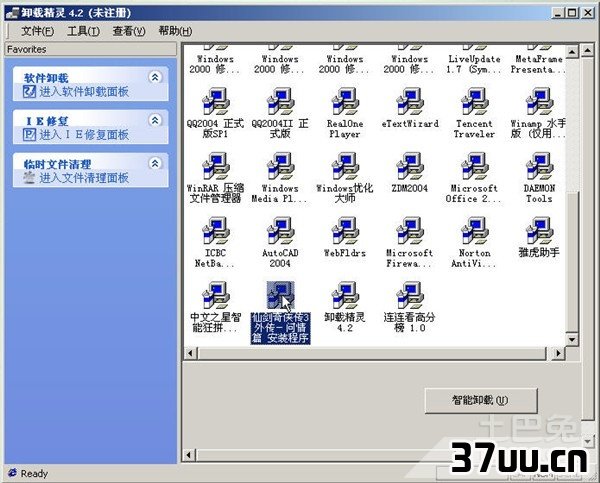Click the 软件卸载 panel title

[46, 78]
